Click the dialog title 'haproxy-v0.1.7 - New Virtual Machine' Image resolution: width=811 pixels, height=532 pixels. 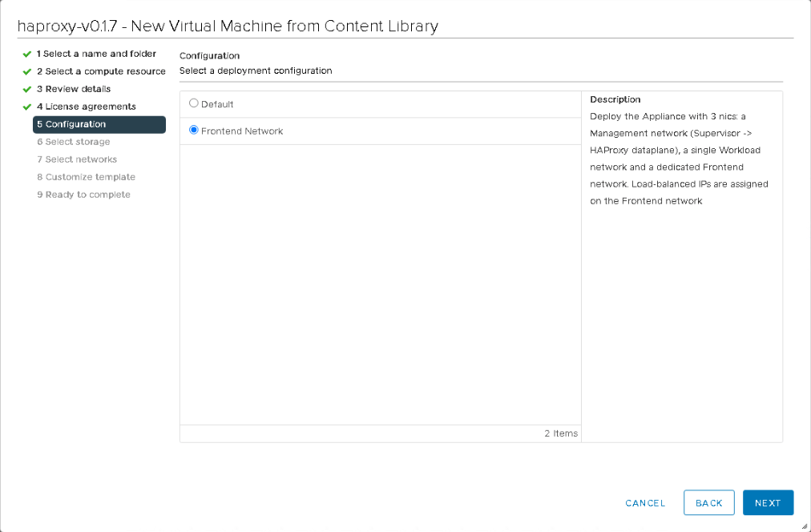click(228, 26)
